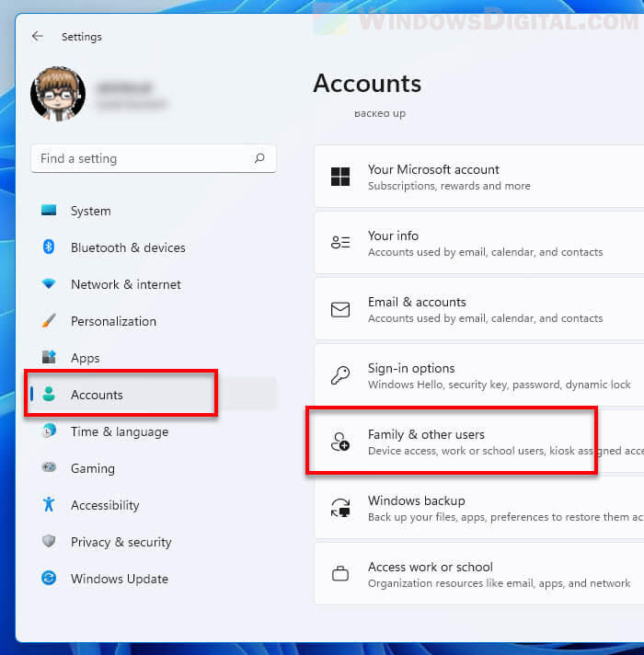The width and height of the screenshot is (644, 655).
Task: Click 'Subscriptions, rewards and more' text
Action: tap(449, 186)
